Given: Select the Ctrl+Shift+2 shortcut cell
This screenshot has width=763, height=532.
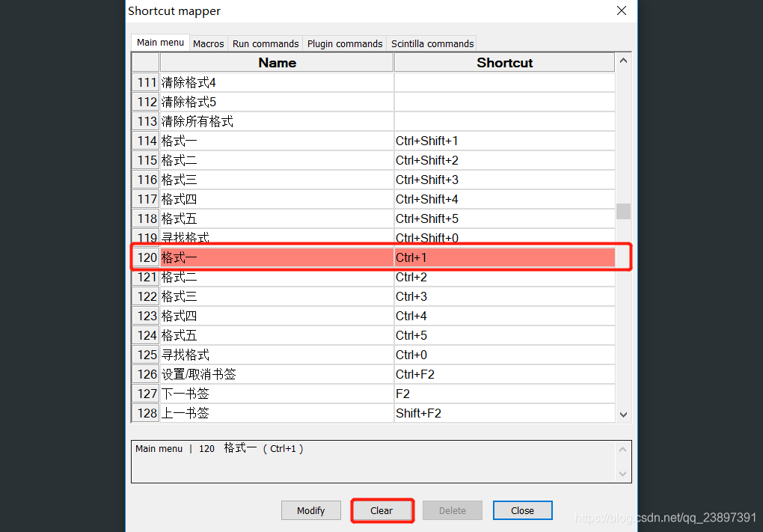Looking at the screenshot, I should [505, 161].
